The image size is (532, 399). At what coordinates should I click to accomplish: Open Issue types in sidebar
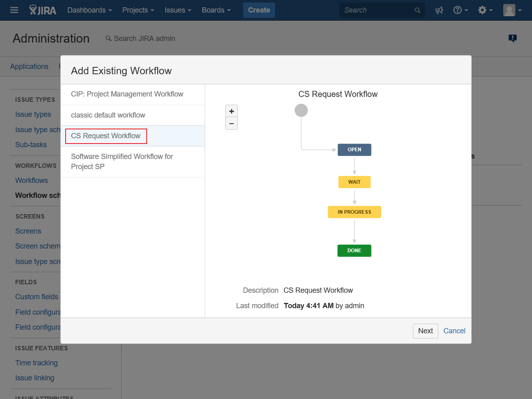tap(33, 114)
